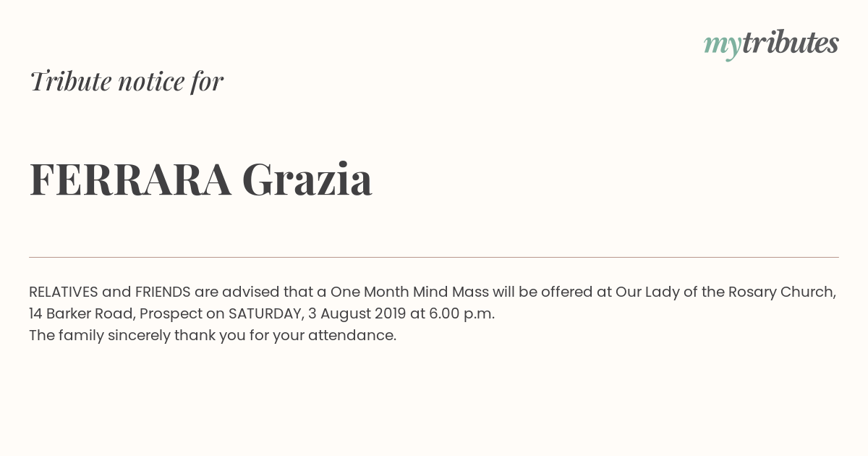Click the word "attendance" in the last line

[352, 336]
